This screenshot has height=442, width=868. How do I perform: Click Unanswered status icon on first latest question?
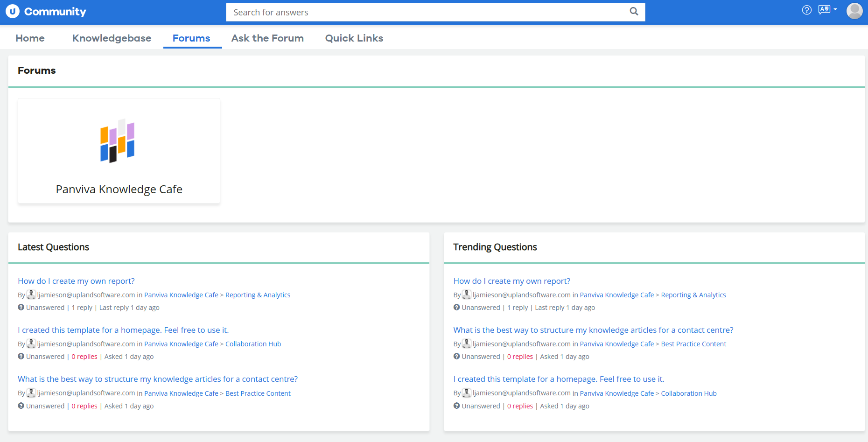click(x=21, y=307)
